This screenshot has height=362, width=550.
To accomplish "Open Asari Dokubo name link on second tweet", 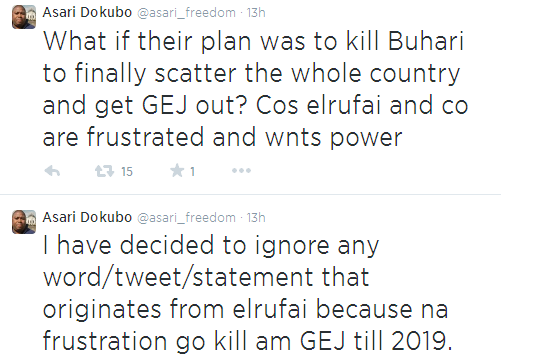I will click(x=87, y=217).
